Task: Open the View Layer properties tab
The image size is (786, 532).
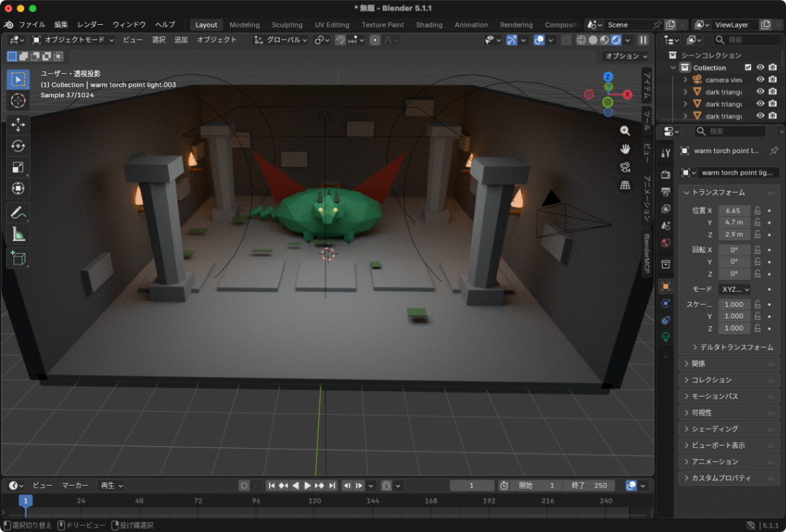Action: pos(666,209)
